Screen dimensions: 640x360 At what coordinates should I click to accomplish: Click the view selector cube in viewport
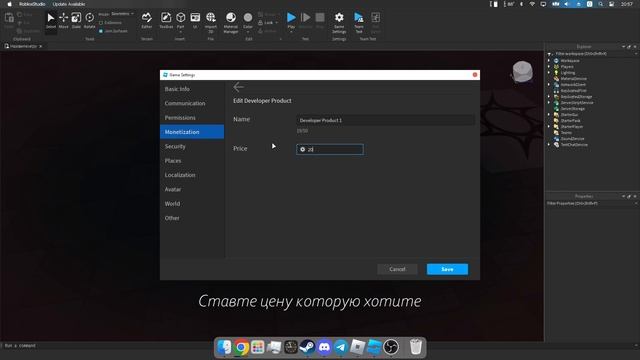coord(522,72)
